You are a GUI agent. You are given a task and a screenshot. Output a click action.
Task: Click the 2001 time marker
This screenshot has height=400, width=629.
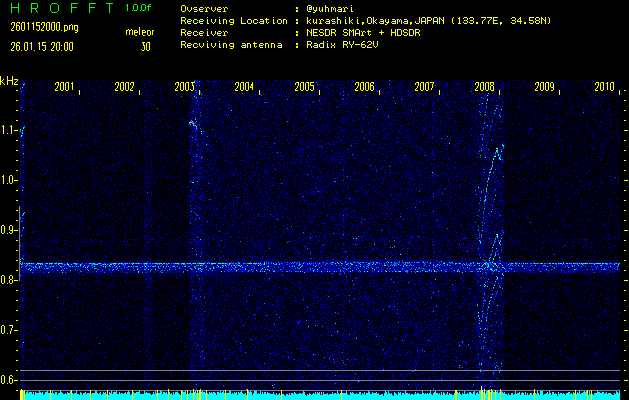(x=65, y=87)
